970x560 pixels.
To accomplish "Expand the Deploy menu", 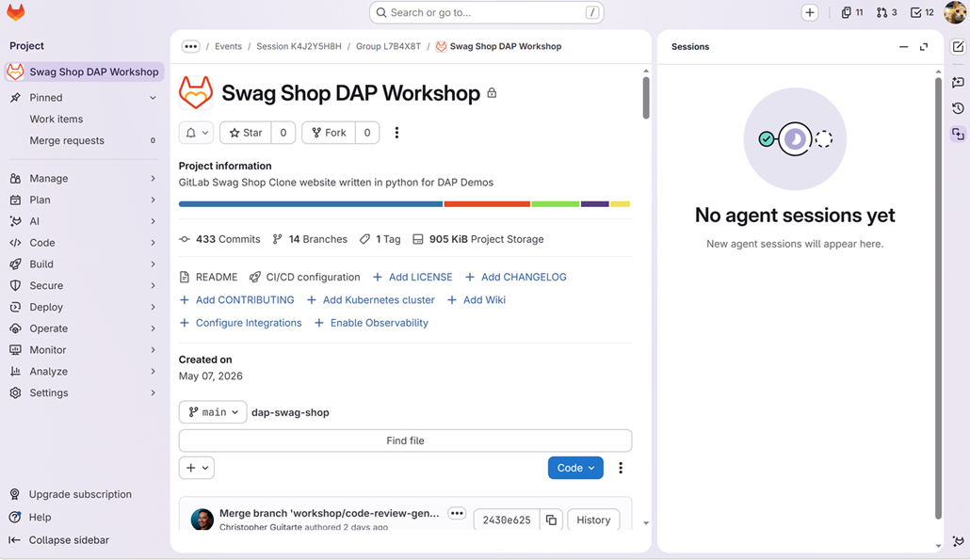I will pyautogui.click(x=83, y=307).
